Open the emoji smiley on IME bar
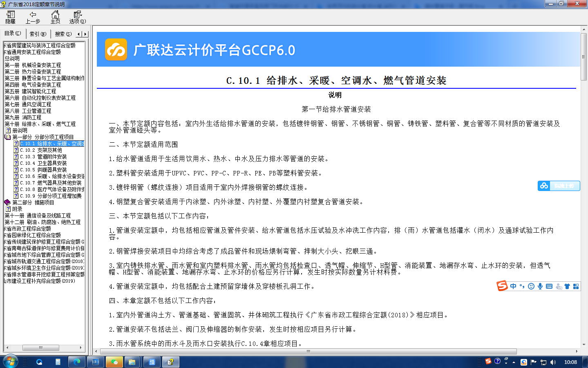Image resolution: width=588 pixels, height=368 pixels. coord(531,286)
